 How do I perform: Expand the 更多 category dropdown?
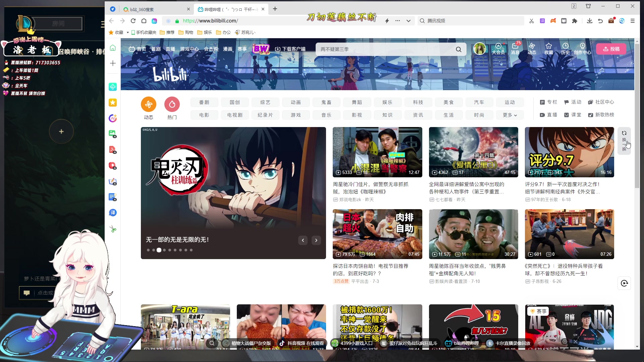(509, 115)
